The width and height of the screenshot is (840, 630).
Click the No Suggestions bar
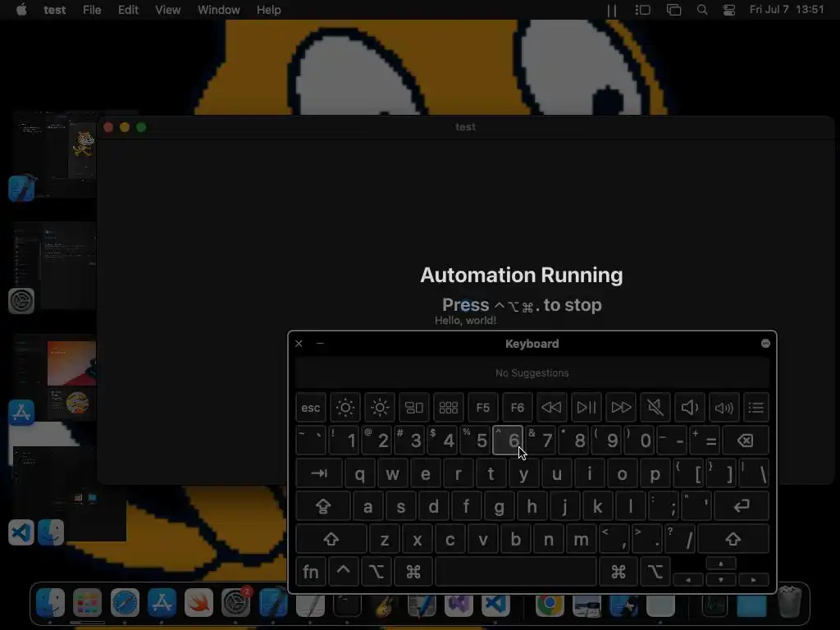click(532, 373)
